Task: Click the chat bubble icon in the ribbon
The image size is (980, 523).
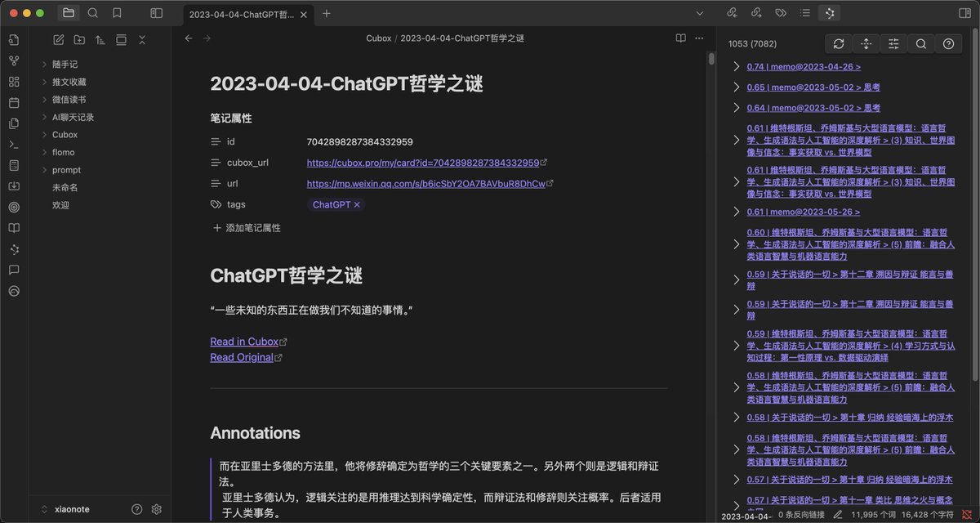Action: pyautogui.click(x=14, y=270)
